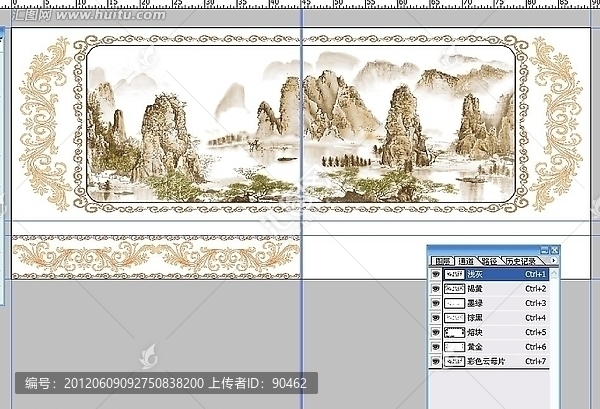
Task: Close the channels panel
Action: point(554,251)
